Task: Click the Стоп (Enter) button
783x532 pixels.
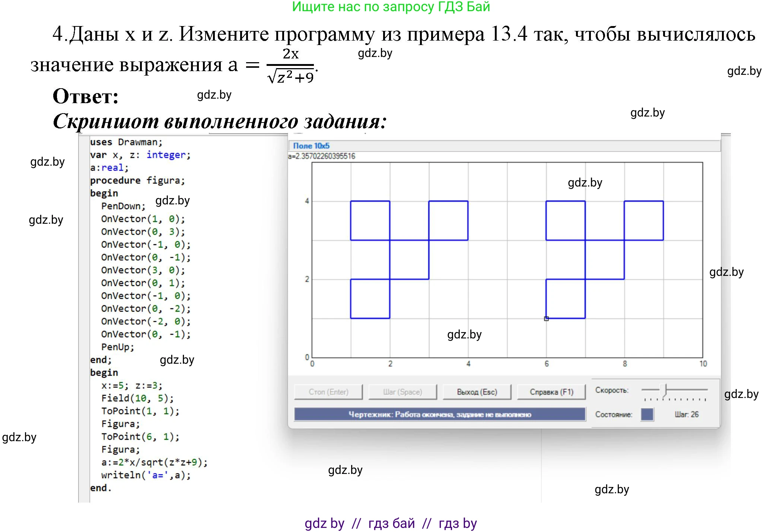Action: [x=328, y=392]
